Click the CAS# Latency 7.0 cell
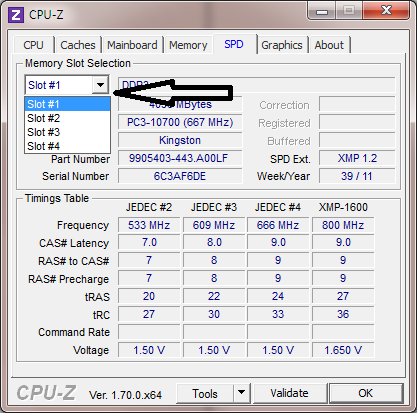 click(x=149, y=242)
